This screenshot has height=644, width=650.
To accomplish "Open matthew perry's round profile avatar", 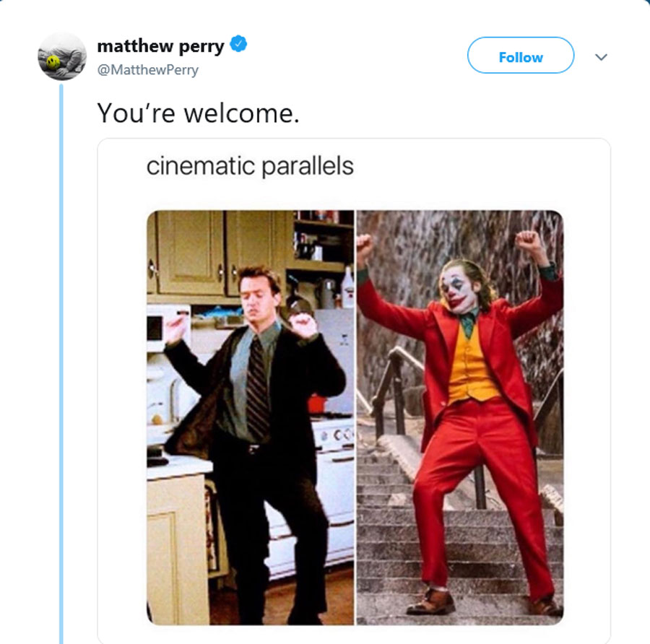I will click(x=62, y=56).
